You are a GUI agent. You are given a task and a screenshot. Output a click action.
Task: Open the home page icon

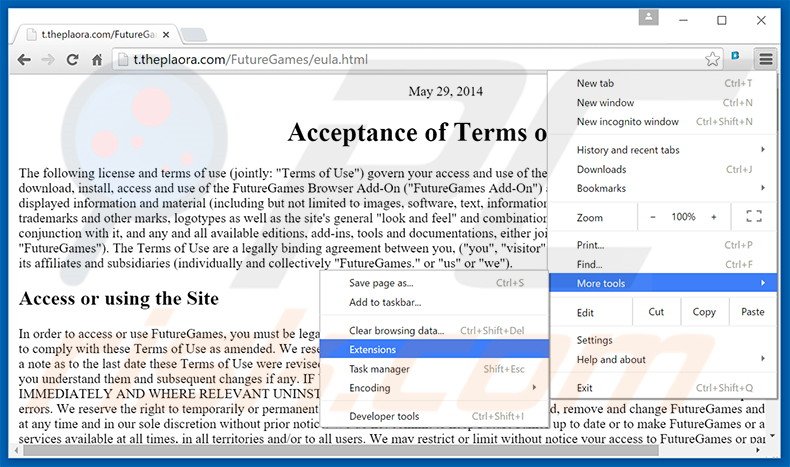(97, 60)
